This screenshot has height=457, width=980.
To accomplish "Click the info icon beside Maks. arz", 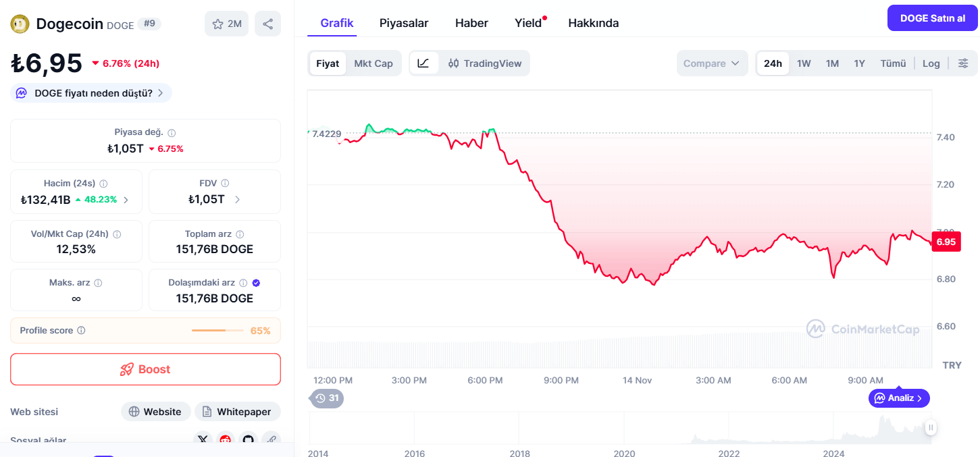I will (x=98, y=283).
